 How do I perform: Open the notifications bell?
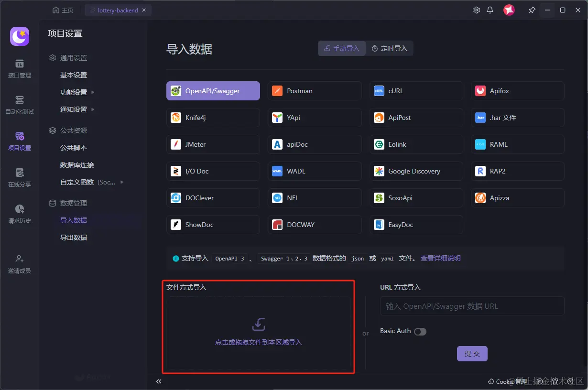[x=490, y=10]
